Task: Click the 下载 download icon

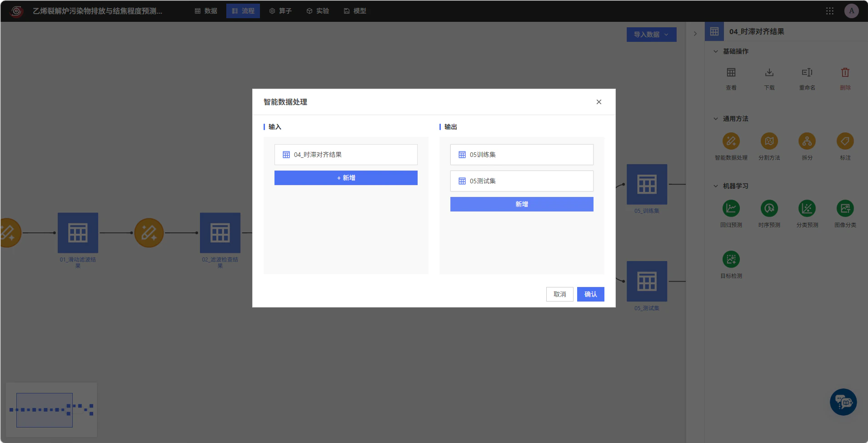Action: pyautogui.click(x=769, y=72)
